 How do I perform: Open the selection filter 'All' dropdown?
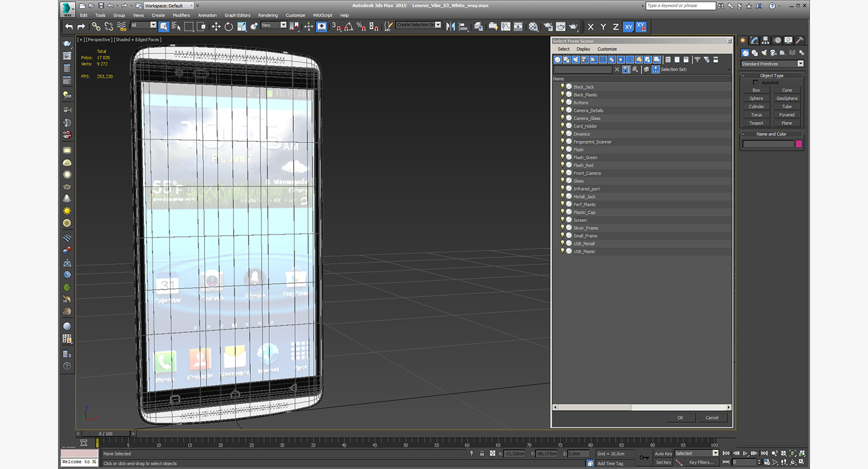144,25
